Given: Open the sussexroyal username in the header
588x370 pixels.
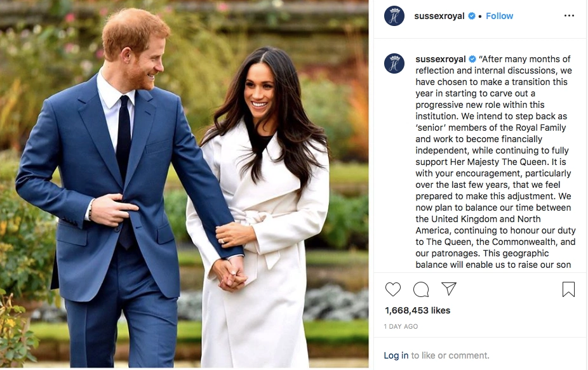Looking at the screenshot, I should tap(439, 16).
